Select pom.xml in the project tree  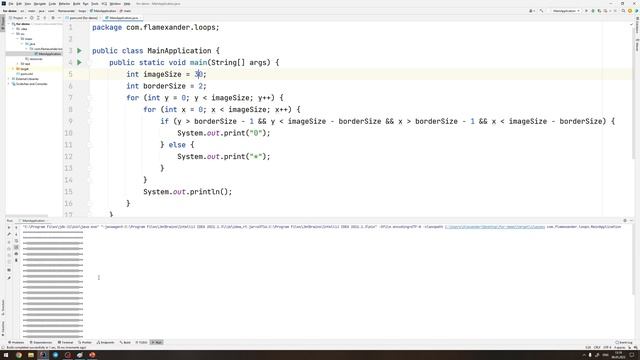coord(24,74)
